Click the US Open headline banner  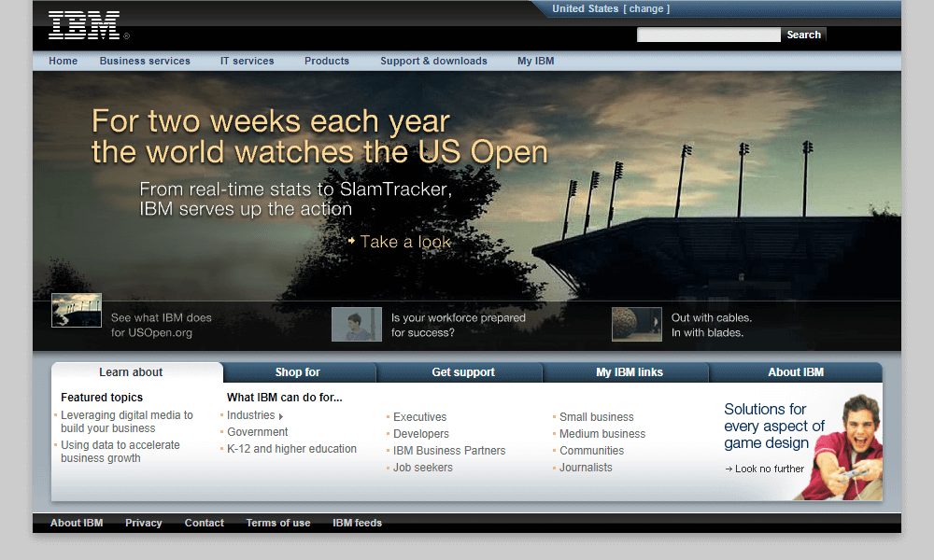pos(319,136)
